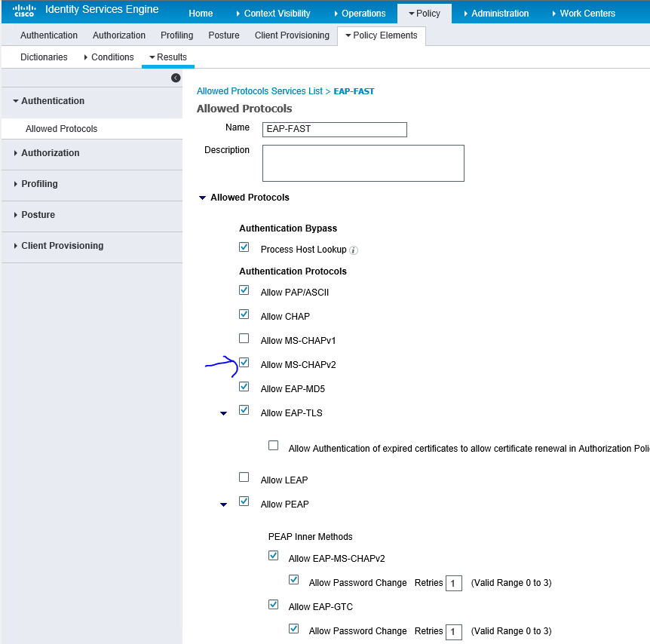Uncheck Allow EAP-MS-CHAPv2 inner method
The height and width of the screenshot is (644, 650).
tap(273, 556)
